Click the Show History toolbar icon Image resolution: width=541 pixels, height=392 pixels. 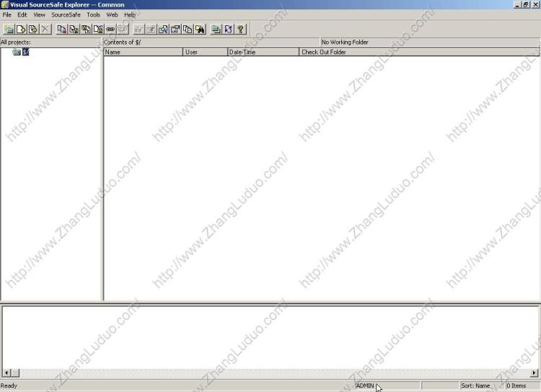(188, 30)
